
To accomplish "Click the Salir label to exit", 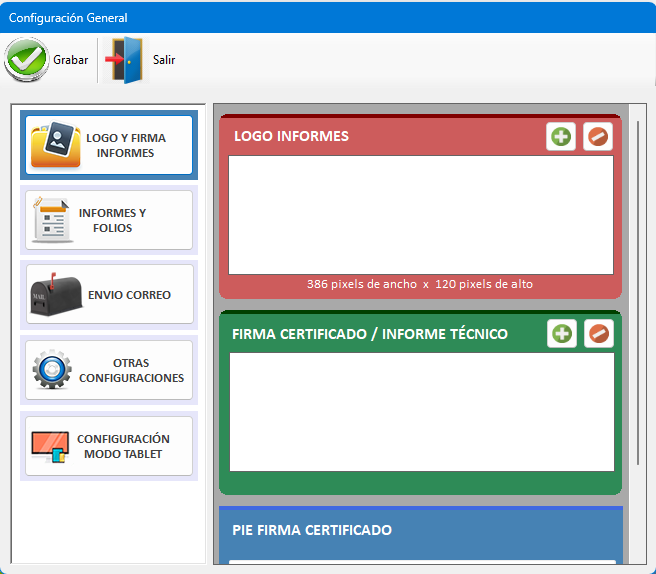I will click(x=164, y=60).
